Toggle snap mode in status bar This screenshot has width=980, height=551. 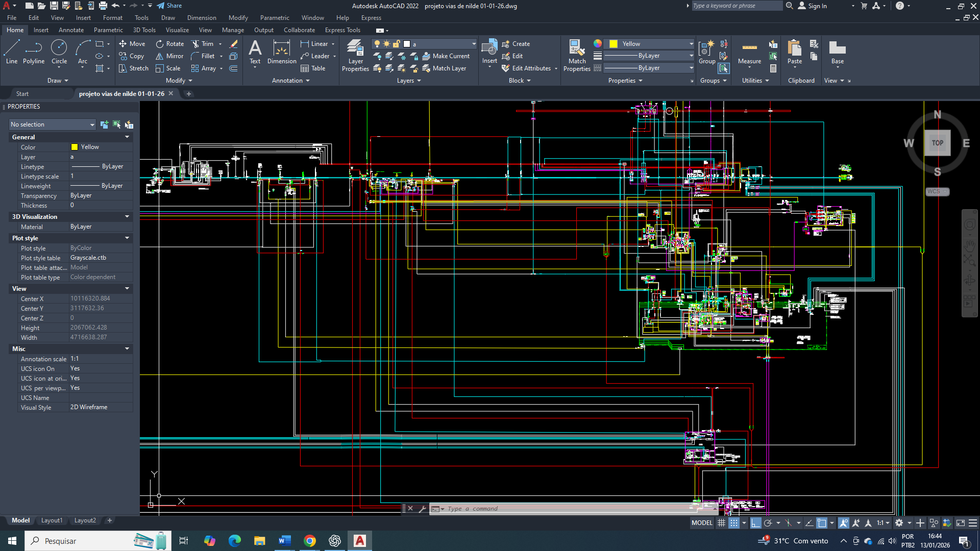click(733, 523)
